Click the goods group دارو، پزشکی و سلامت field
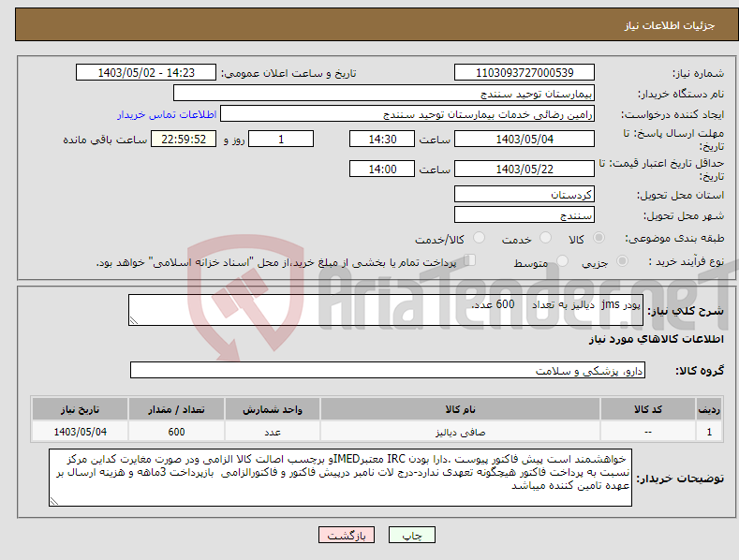The height and width of the screenshot is (560, 739). click(388, 370)
